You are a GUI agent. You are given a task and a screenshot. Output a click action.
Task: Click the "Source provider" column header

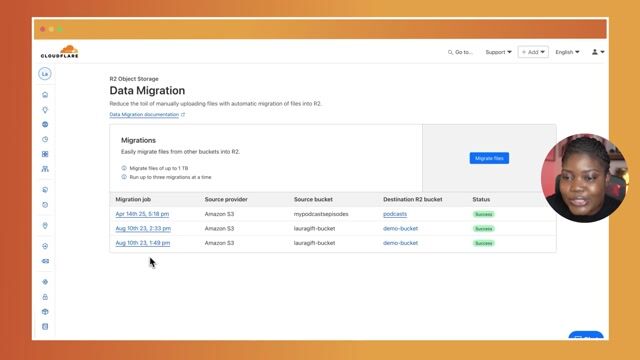point(226,200)
